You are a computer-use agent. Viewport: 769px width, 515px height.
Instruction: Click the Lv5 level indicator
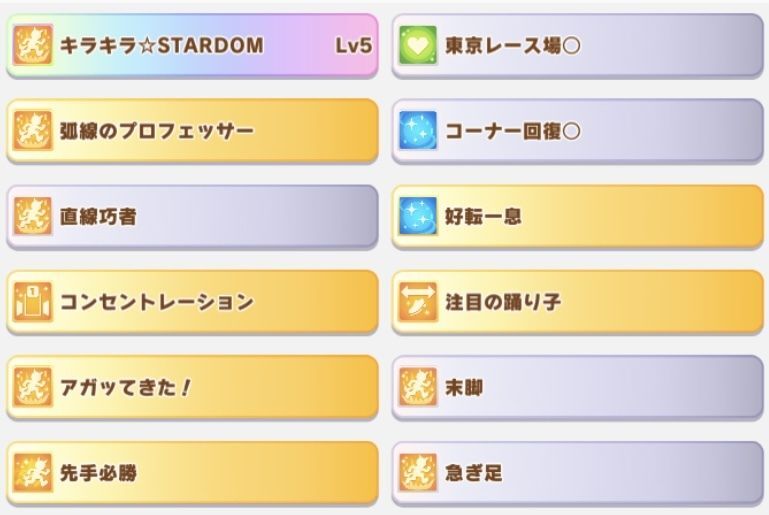tap(355, 46)
